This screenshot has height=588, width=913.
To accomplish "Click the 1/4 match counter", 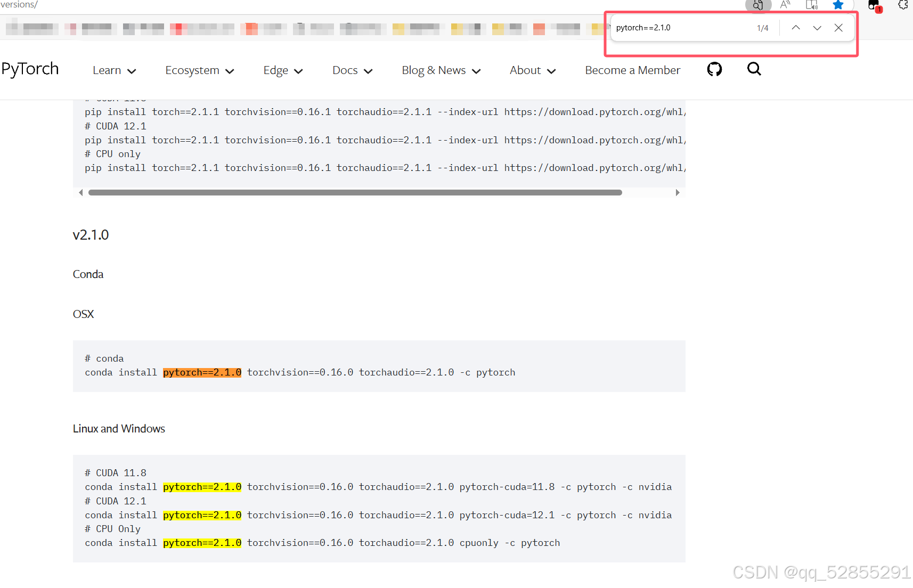I will click(763, 28).
